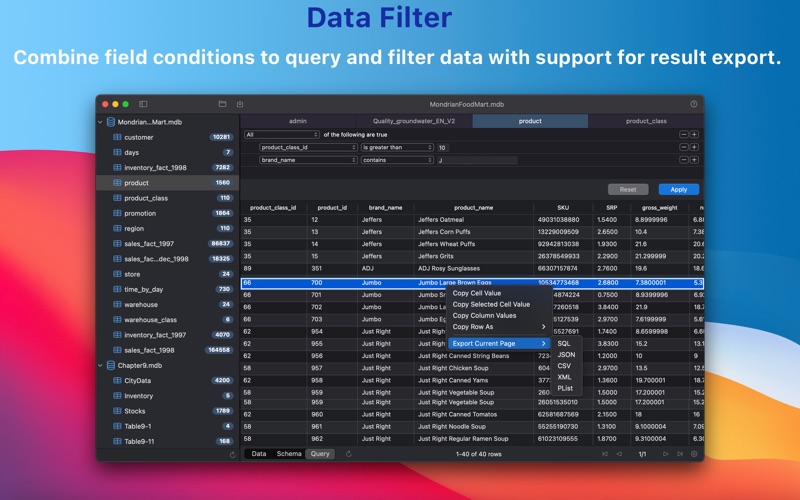Open the 'All' match-type dropdown
The image size is (800, 500).
[282, 135]
